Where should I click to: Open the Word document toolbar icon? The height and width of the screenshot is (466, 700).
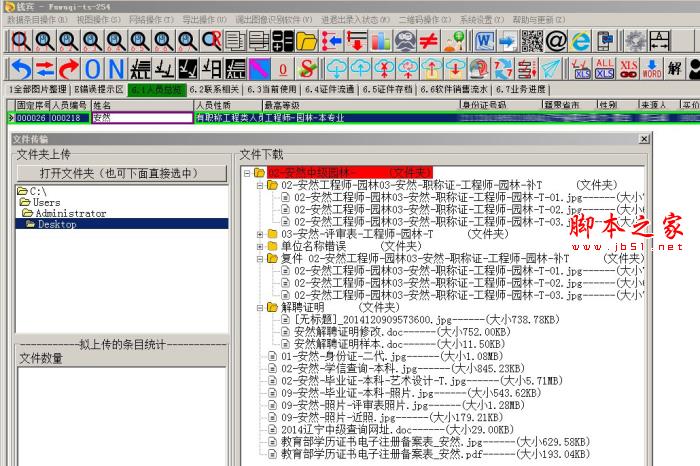484,41
